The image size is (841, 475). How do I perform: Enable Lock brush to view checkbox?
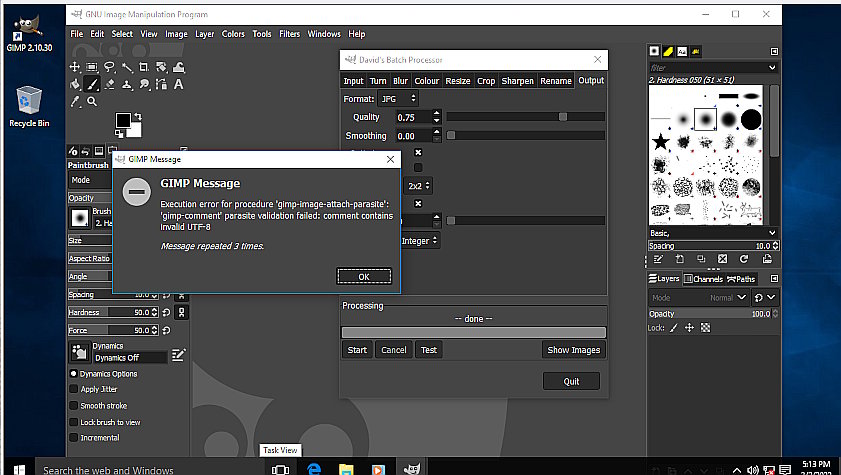point(74,422)
